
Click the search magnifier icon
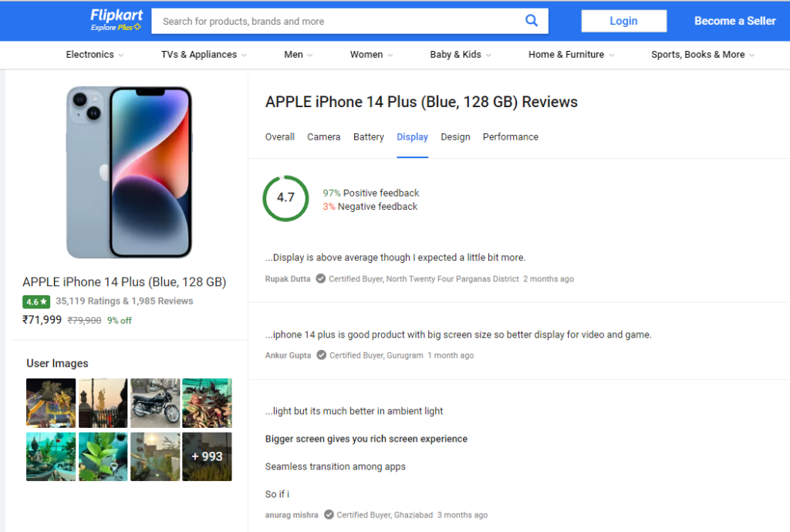point(531,21)
